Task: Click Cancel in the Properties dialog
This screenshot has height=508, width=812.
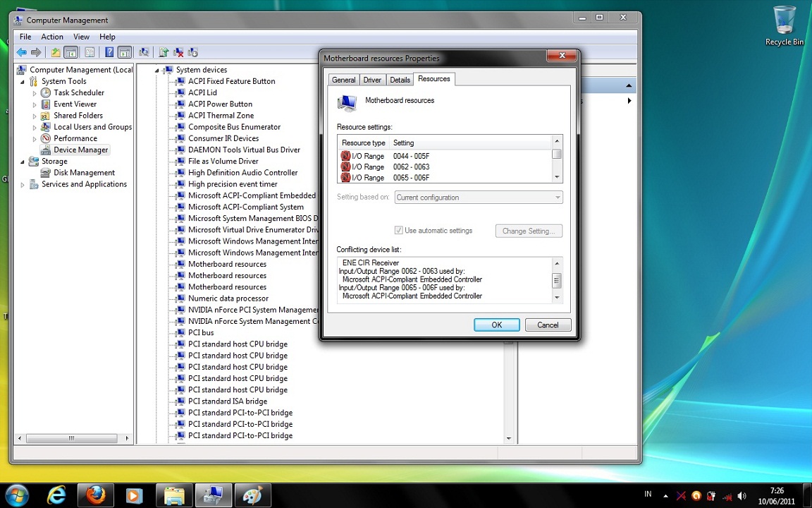Action: point(548,325)
